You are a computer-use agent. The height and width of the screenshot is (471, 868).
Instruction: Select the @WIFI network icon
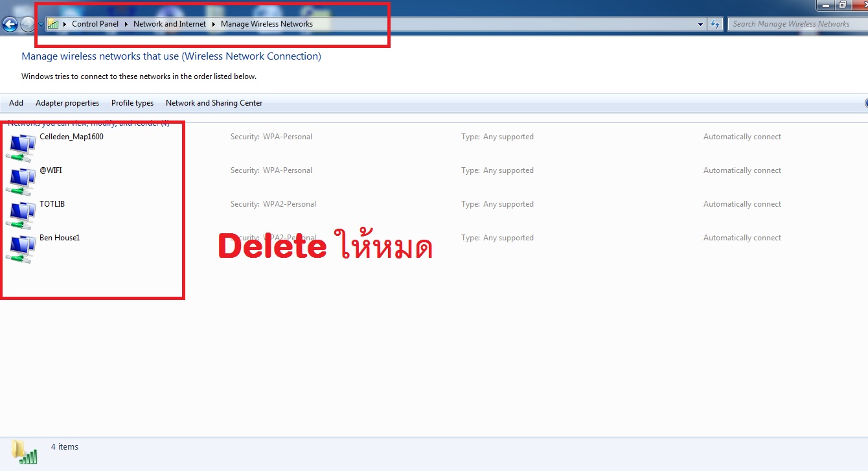tap(21, 181)
